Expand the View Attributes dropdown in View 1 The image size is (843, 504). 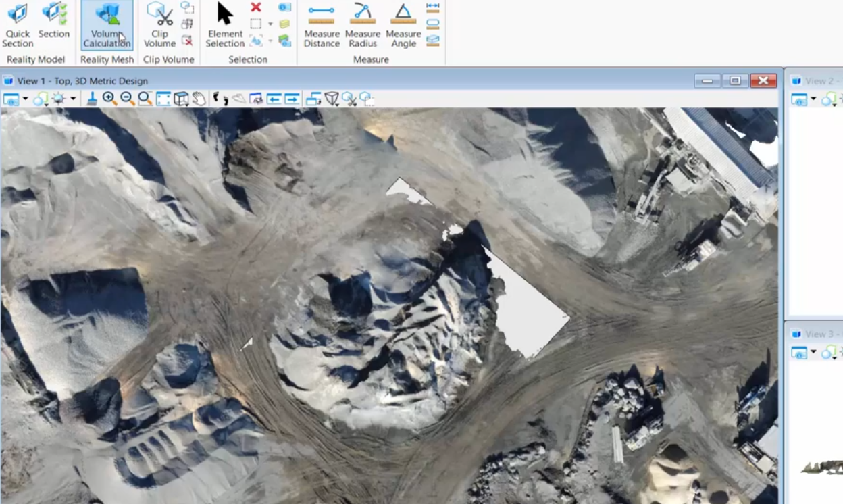(25, 99)
